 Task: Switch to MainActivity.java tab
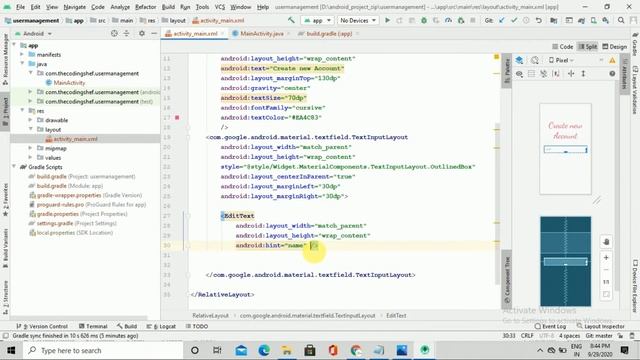click(x=262, y=33)
